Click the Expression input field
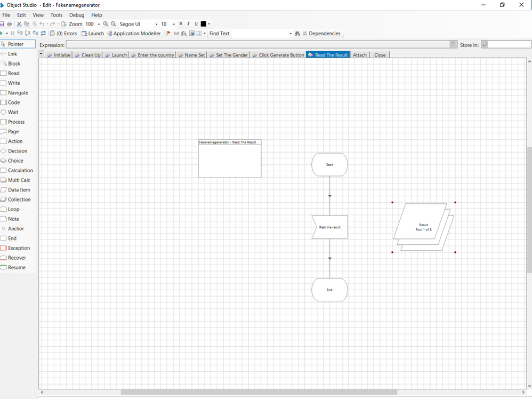Viewport: 532px width, 399px height. [x=258, y=44]
